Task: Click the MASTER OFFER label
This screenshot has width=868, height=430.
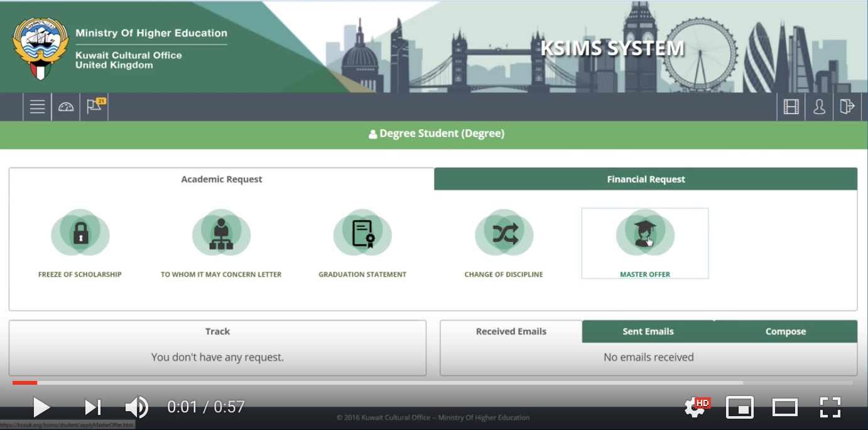Action: (645, 274)
